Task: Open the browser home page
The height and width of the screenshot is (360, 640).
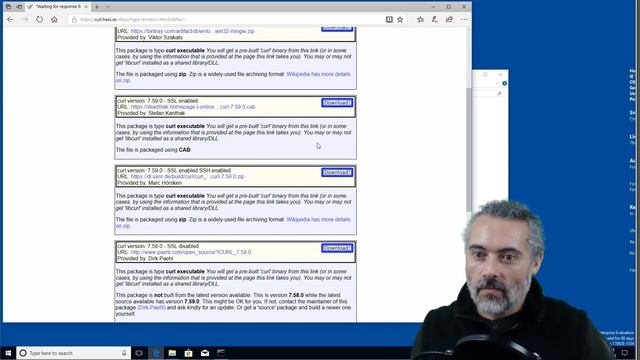Action: coord(54,19)
